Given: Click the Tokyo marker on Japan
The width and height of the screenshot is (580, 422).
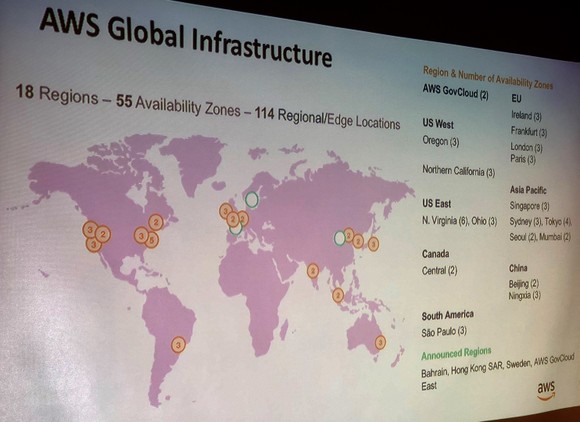Looking at the screenshot, I should coord(373,244).
